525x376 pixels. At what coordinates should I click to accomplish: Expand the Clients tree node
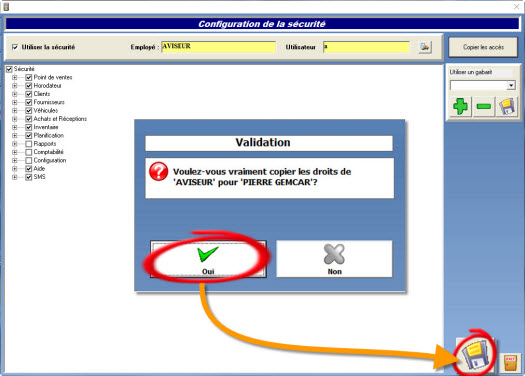click(x=15, y=94)
